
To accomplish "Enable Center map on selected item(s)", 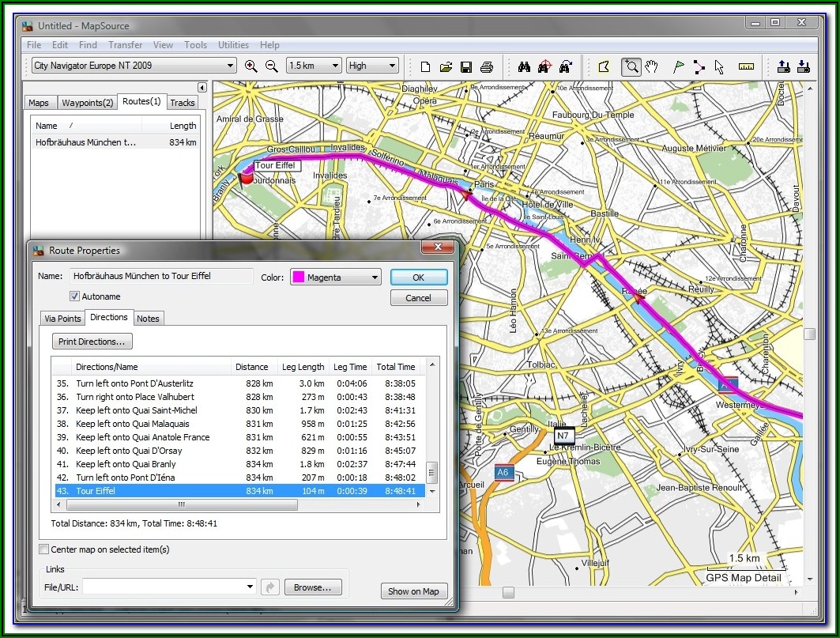I will (x=44, y=549).
